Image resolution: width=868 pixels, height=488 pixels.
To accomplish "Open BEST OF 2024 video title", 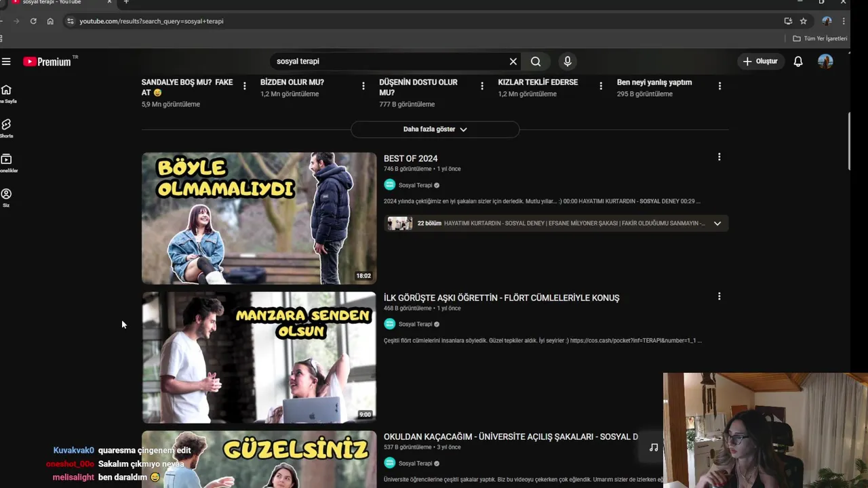I will tap(411, 159).
